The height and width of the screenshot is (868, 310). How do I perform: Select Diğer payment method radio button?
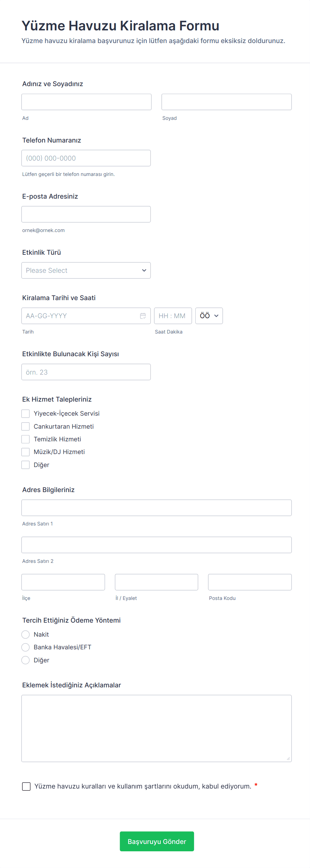pos(26,660)
